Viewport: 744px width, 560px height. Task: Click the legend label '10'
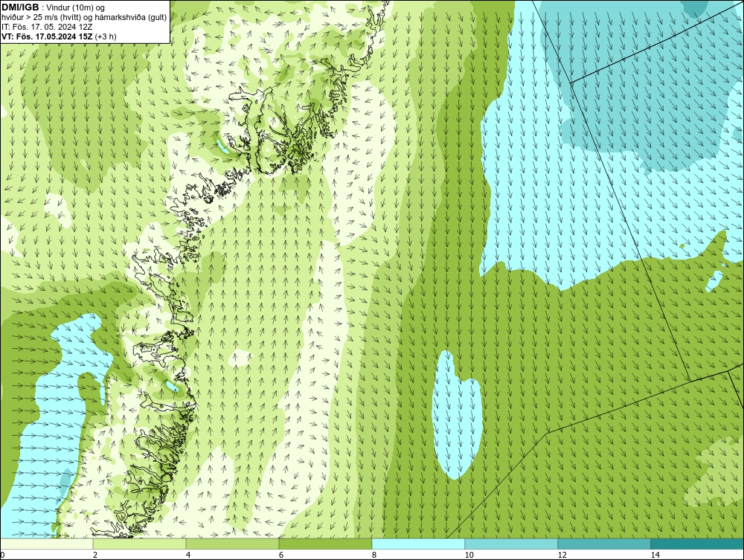pyautogui.click(x=469, y=555)
